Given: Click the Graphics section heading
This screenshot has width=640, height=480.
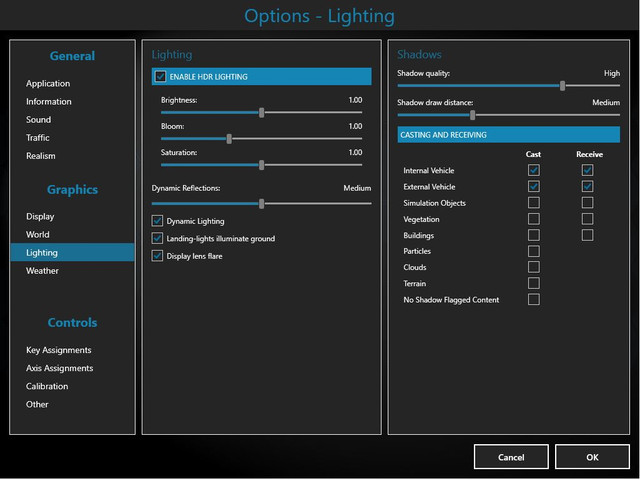Looking at the screenshot, I should 72,189.
